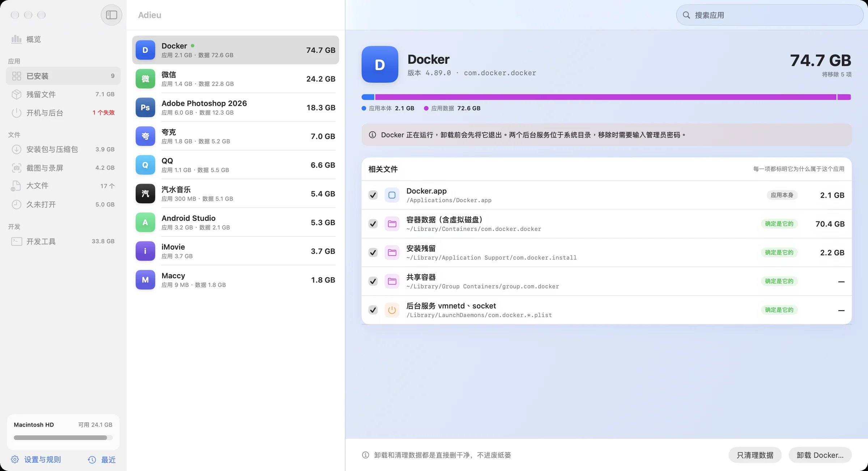
Task: Uncheck the Docker.app checkbox
Action: tap(373, 195)
